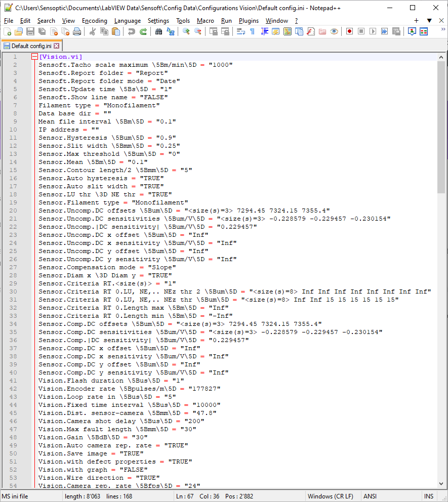Run macro multiple times icon
The width and height of the screenshot is (448, 502).
384,31
